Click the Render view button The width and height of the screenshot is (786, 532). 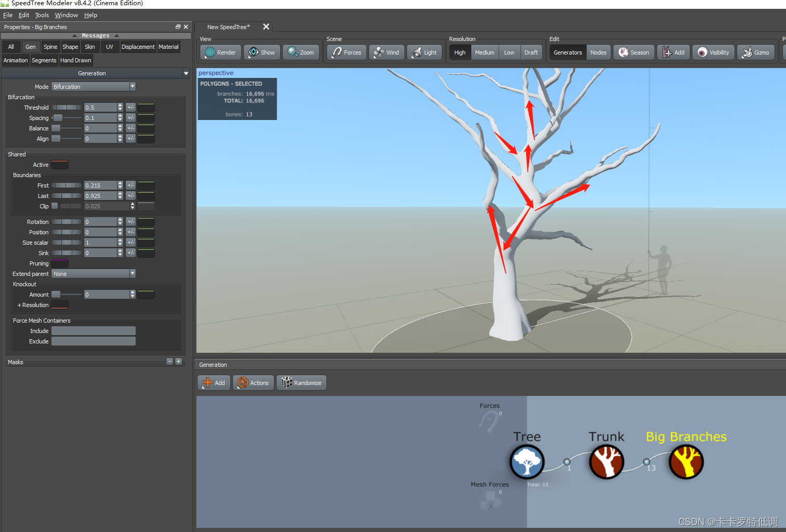(x=220, y=52)
